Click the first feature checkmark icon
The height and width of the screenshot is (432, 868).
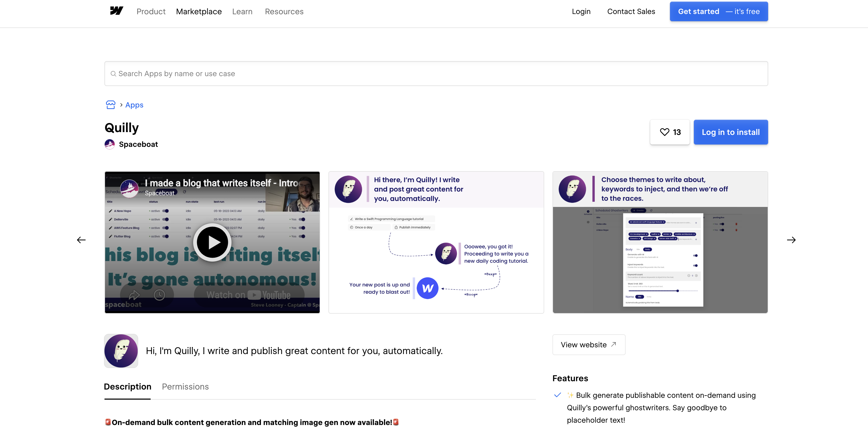[557, 395]
